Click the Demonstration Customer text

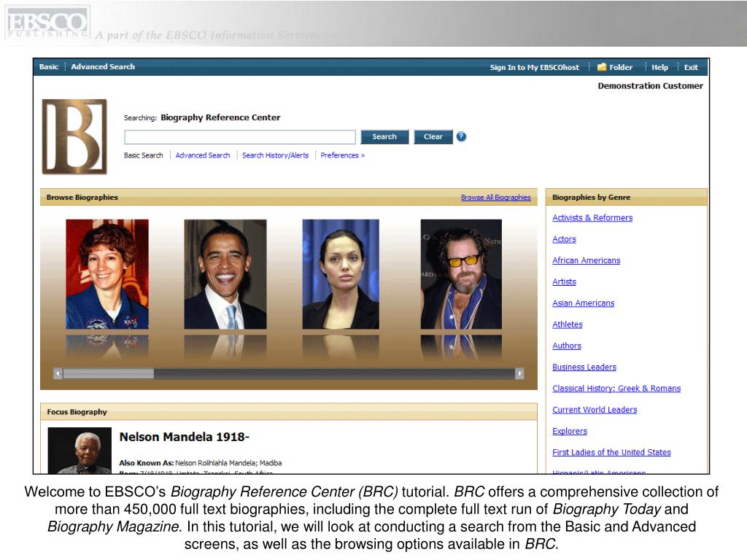click(x=650, y=86)
